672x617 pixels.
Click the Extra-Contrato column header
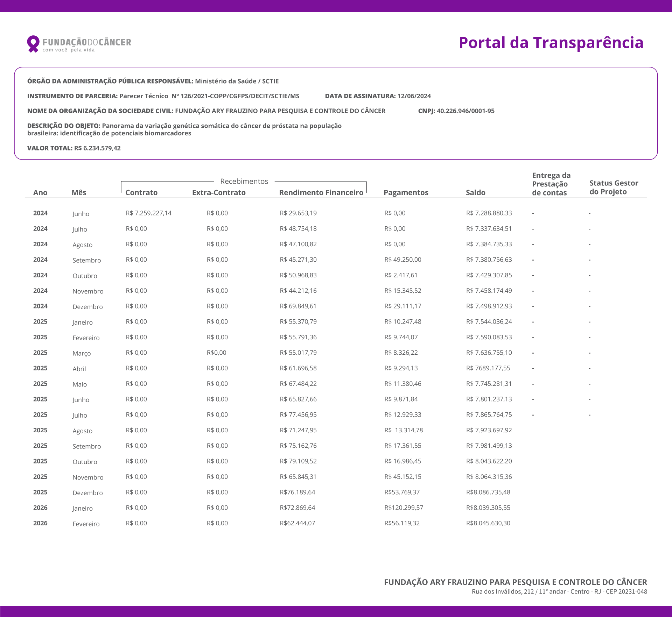point(218,192)
